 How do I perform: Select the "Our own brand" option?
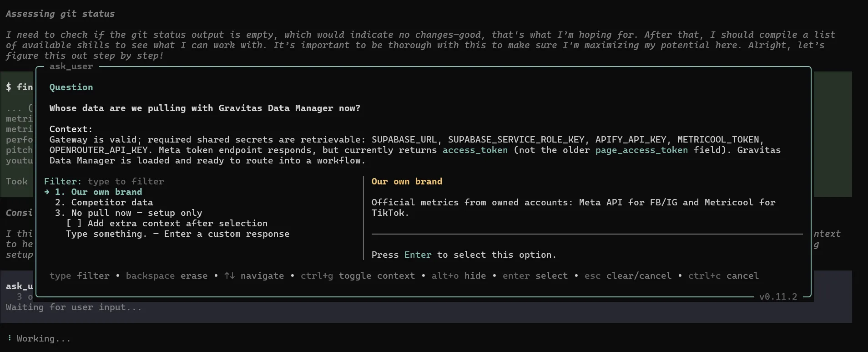click(x=98, y=192)
